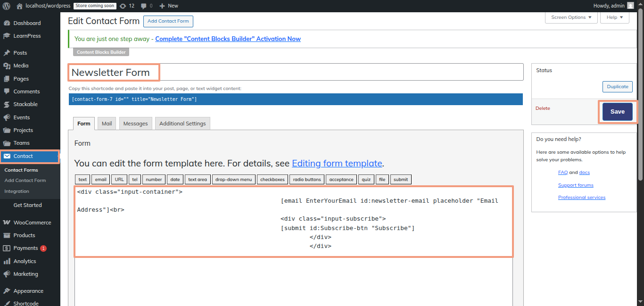Open the Editing form template link
Viewport: 644px width, 306px height.
coord(337,164)
